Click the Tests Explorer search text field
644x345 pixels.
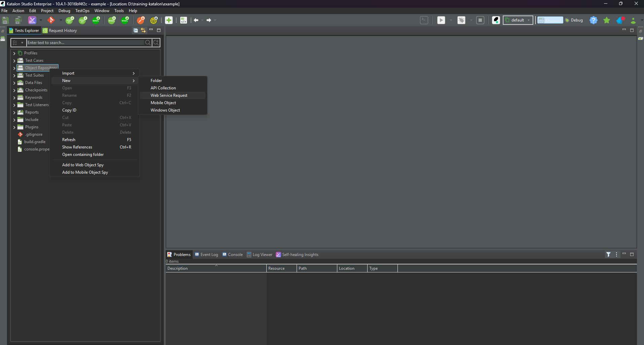[x=85, y=43]
